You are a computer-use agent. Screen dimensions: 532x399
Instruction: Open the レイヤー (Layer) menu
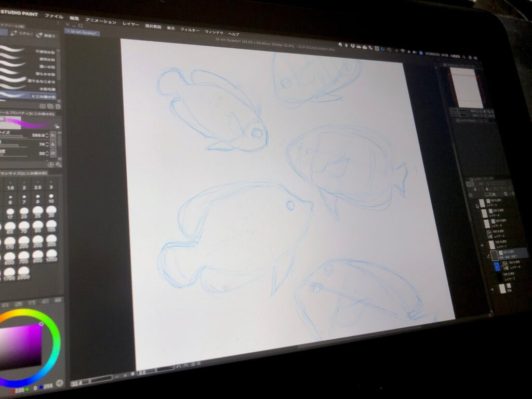(130, 24)
